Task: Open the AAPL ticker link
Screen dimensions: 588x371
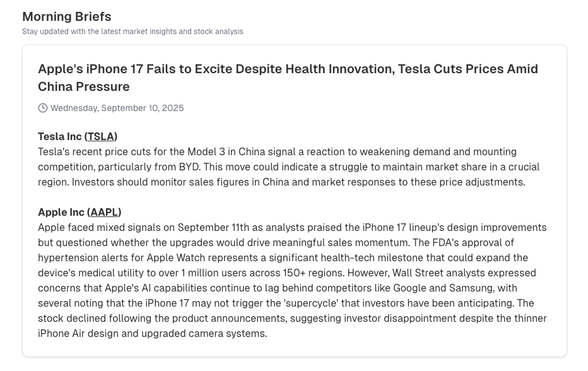Action: [x=104, y=212]
